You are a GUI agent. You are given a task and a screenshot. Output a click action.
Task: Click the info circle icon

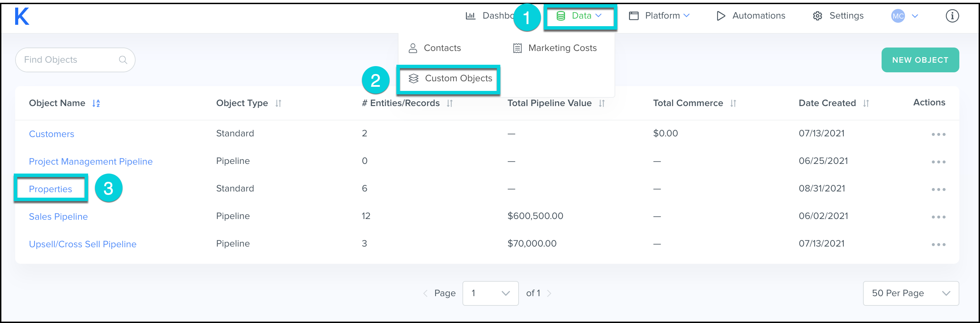952,16
